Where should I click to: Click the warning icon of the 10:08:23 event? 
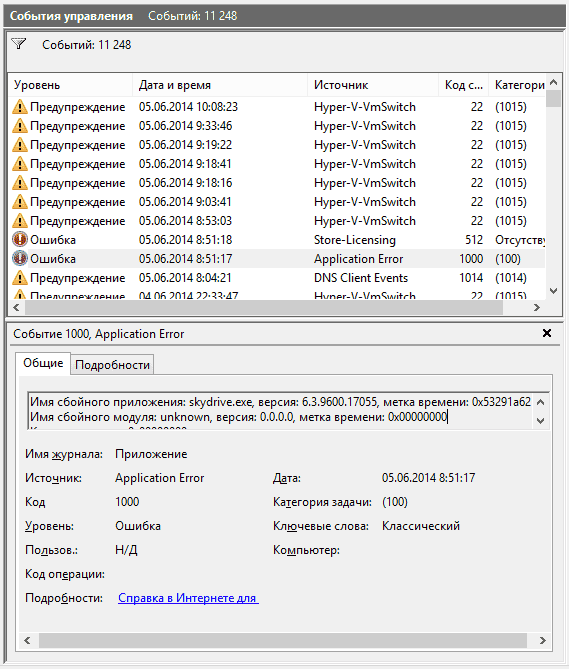[20, 107]
